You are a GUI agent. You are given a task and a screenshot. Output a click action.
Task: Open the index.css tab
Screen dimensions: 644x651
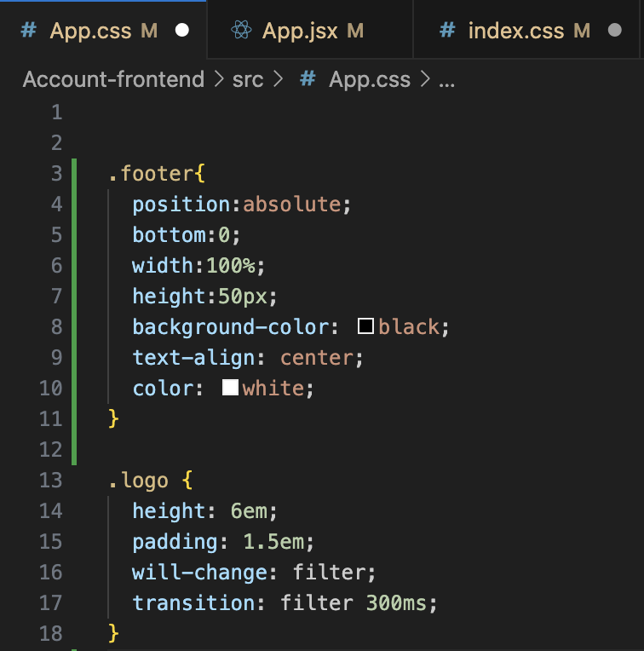[515, 32]
